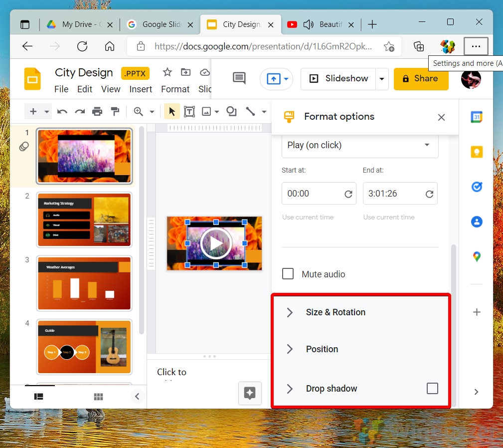Enable Mute audio for the video
This screenshot has width=503, height=448.
(288, 273)
